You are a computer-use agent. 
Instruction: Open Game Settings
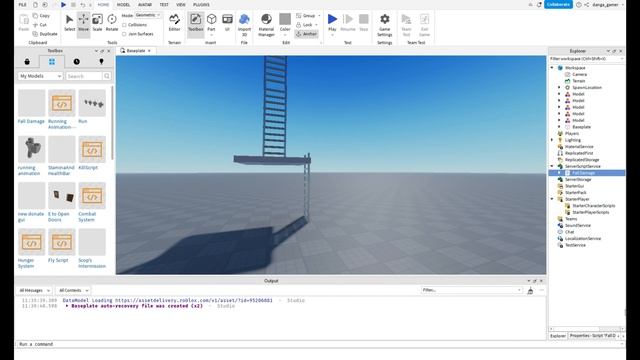click(384, 24)
